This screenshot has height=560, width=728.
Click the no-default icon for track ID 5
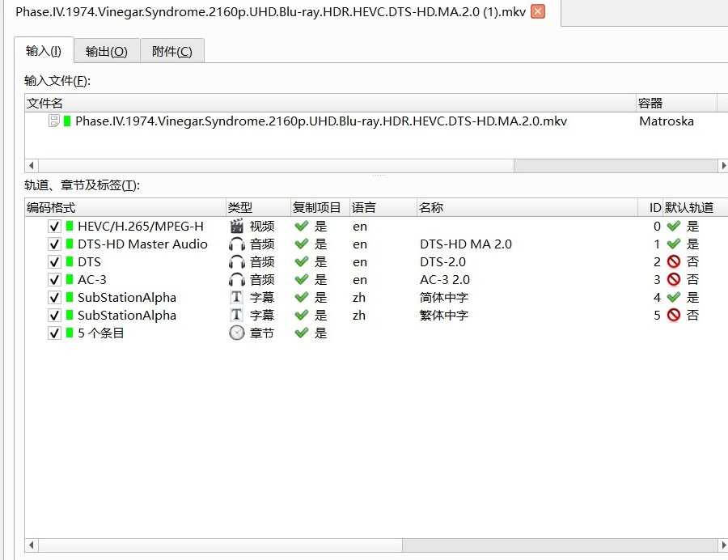click(x=674, y=316)
